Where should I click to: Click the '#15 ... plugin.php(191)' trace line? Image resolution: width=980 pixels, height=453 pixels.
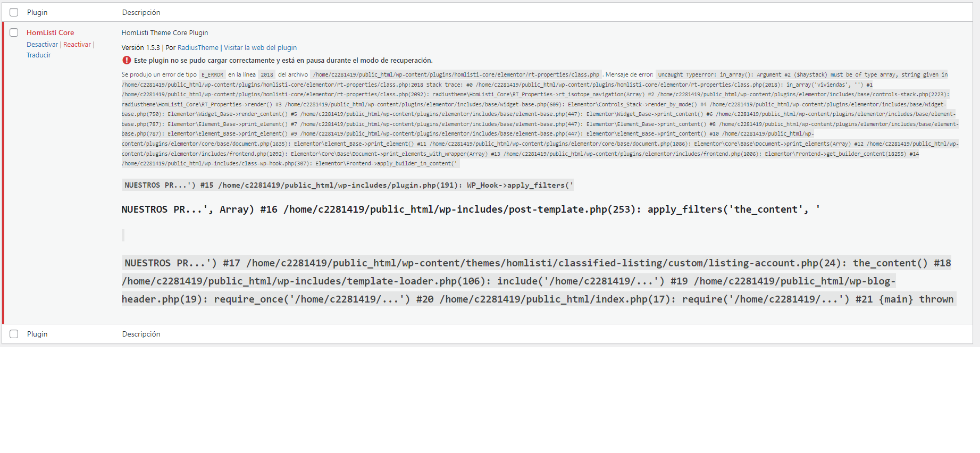(348, 185)
